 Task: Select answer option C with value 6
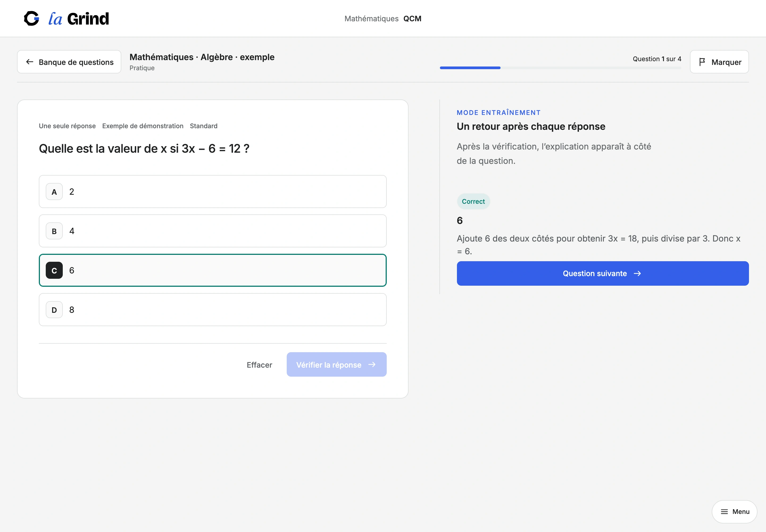point(213,270)
